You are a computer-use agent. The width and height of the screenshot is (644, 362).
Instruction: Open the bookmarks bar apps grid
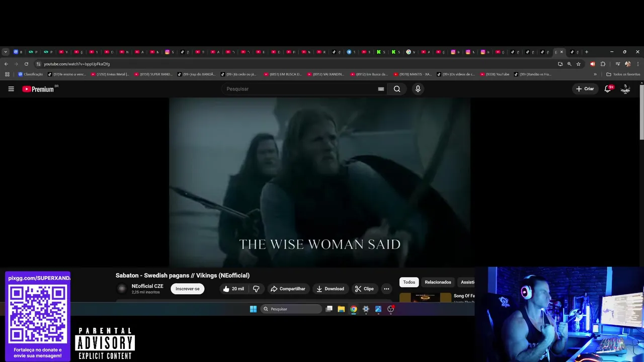tap(7, 74)
